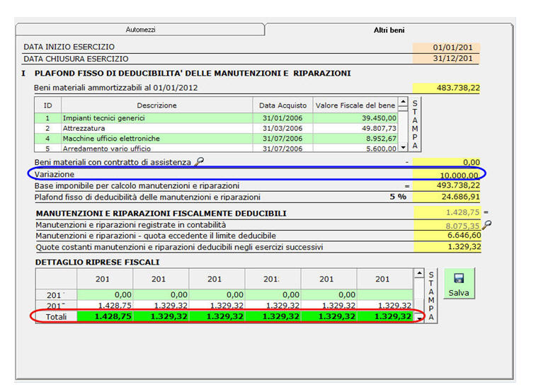Click the 8.952,67 fiscal value cell

point(355,139)
